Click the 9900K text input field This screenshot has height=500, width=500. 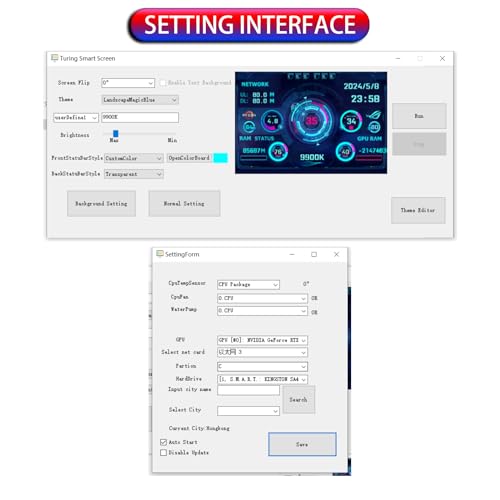coord(140,117)
